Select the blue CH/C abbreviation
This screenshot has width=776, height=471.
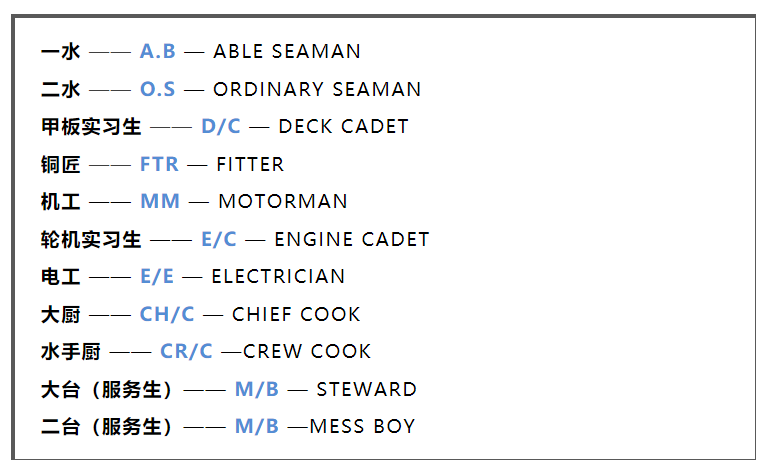click(x=167, y=314)
